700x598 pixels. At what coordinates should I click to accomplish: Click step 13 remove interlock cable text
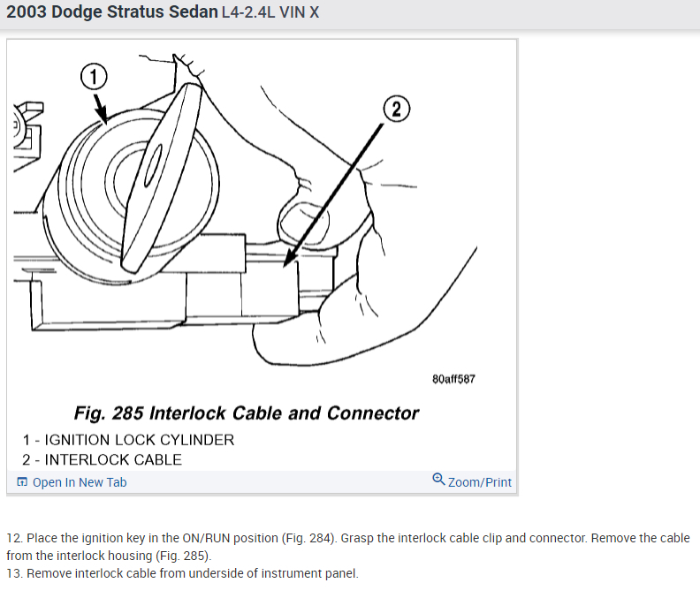[x=183, y=573]
